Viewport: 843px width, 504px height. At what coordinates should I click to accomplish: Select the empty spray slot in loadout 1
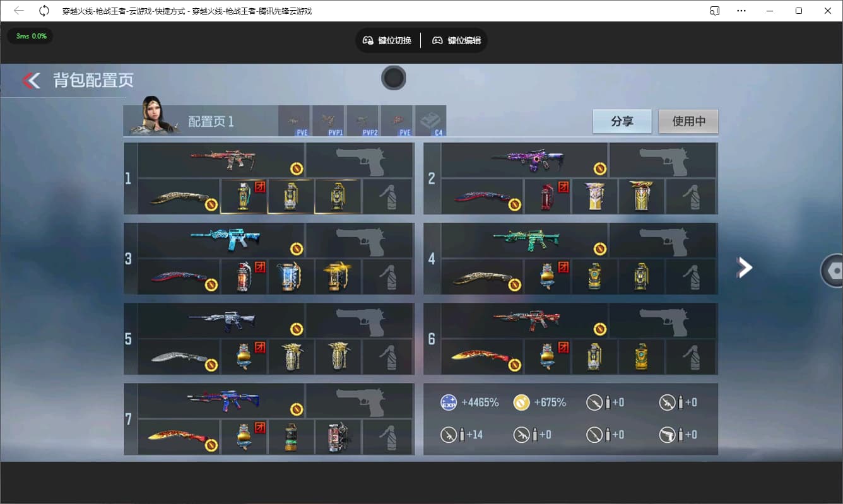click(x=387, y=197)
